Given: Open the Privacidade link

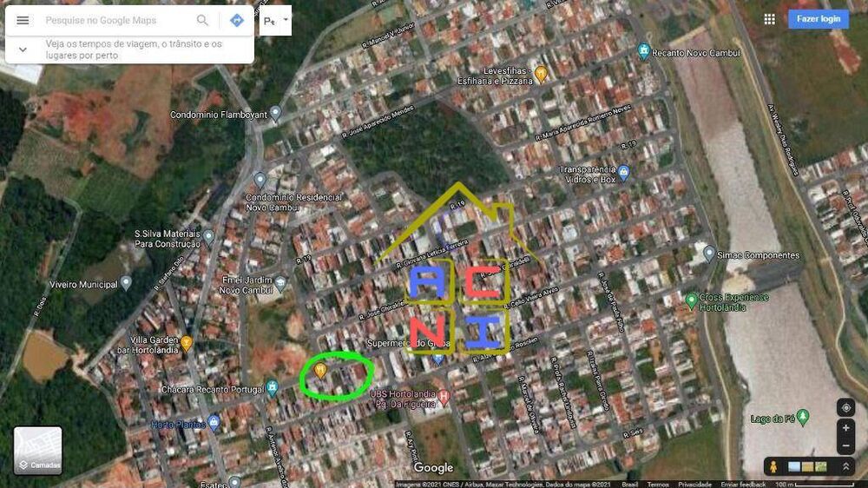Looking at the screenshot, I should pos(694,485).
